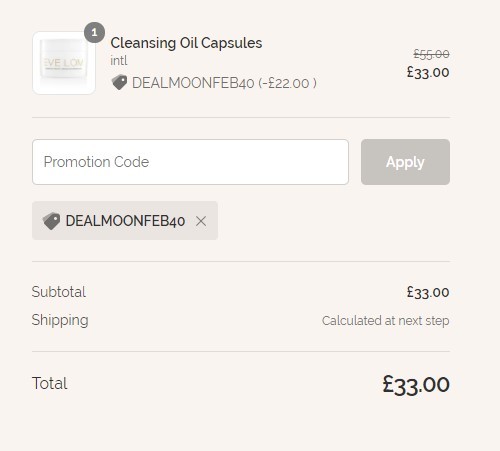The image size is (500, 451).
Task: Click the £33.00 item price
Action: 428,72
